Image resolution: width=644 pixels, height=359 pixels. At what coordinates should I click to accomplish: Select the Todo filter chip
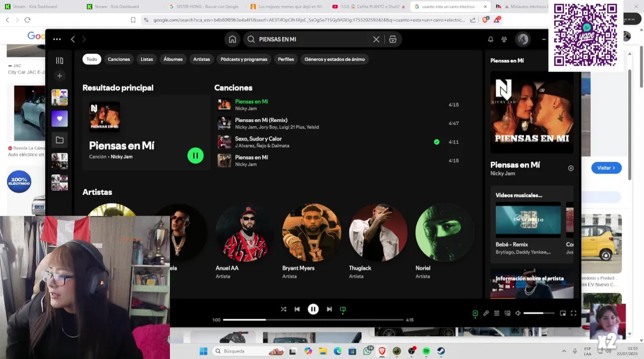click(92, 59)
